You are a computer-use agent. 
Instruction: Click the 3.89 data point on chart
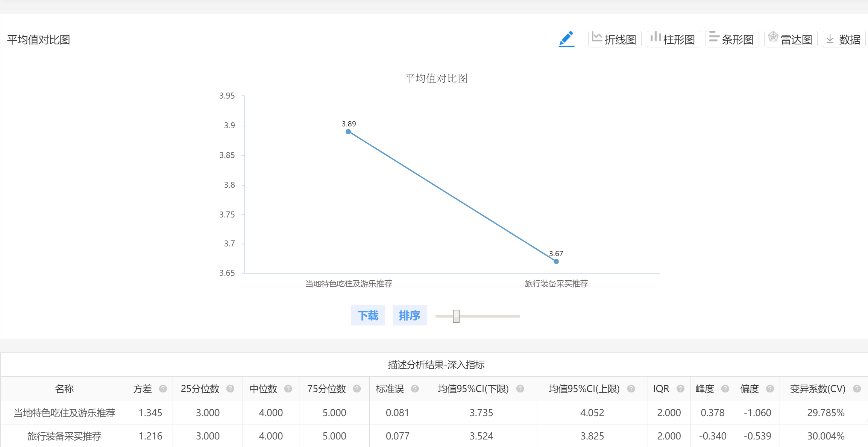(x=348, y=132)
